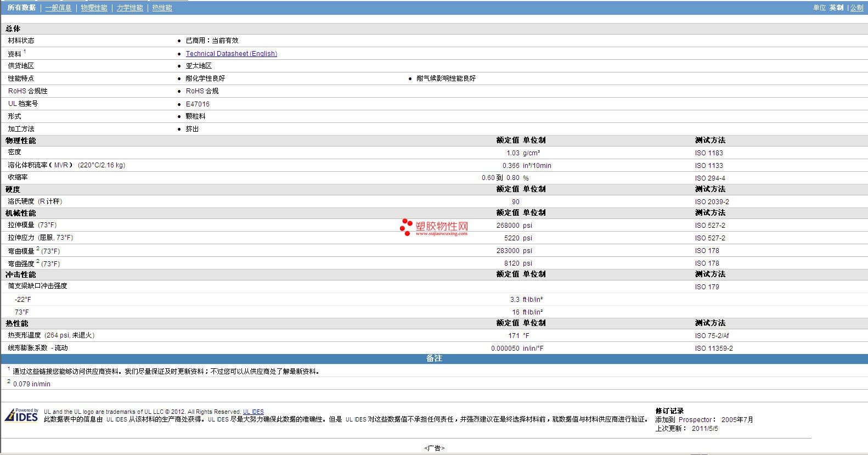868x455 pixels.
Task: Select the footnote text 0.079 in/min
Action: (x=32, y=384)
